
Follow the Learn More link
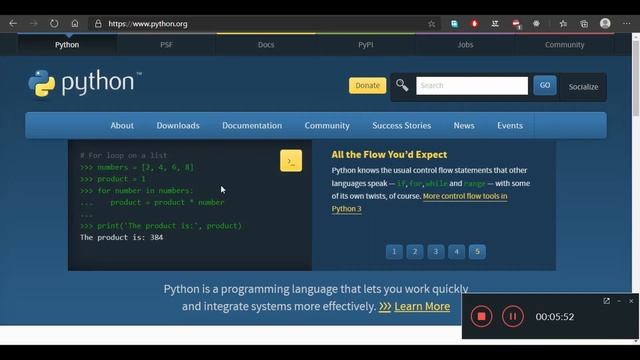coord(422,307)
